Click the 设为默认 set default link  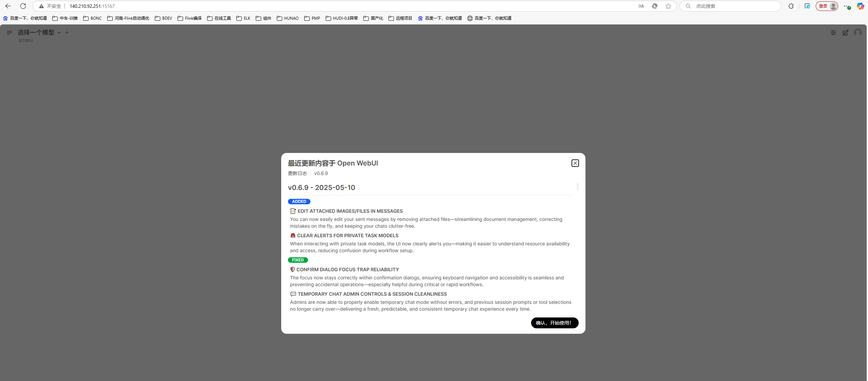click(26, 40)
